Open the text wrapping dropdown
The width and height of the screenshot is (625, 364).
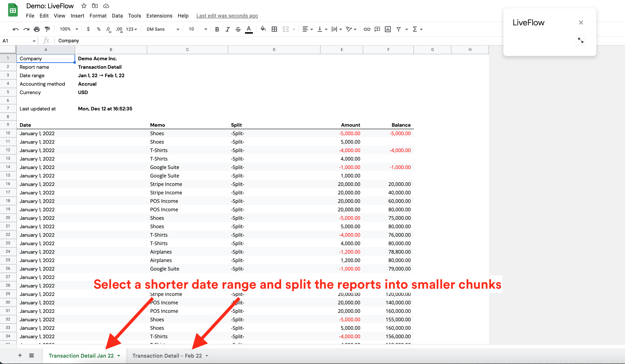[337, 29]
